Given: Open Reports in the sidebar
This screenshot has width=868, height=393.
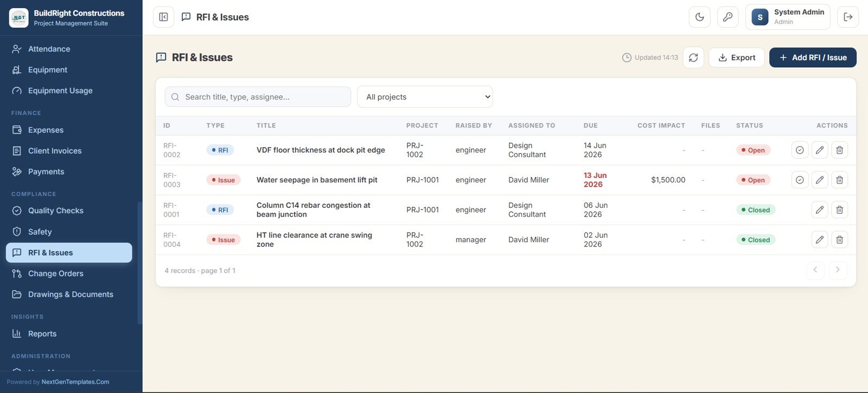Looking at the screenshot, I should point(69,334).
